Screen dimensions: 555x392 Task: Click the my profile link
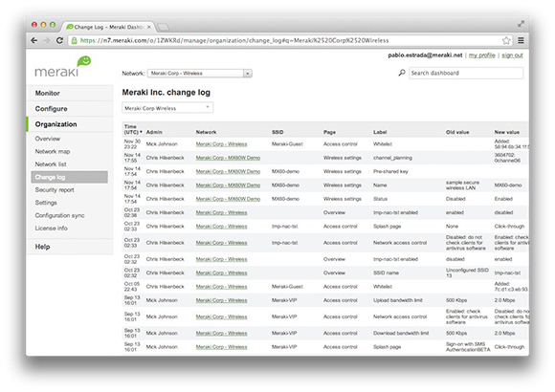(x=481, y=55)
